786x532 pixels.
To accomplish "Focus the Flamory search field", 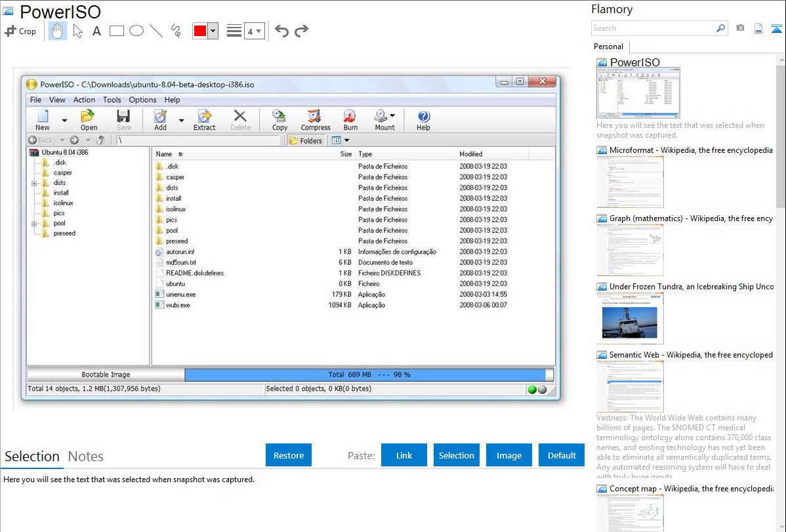I will pos(653,28).
